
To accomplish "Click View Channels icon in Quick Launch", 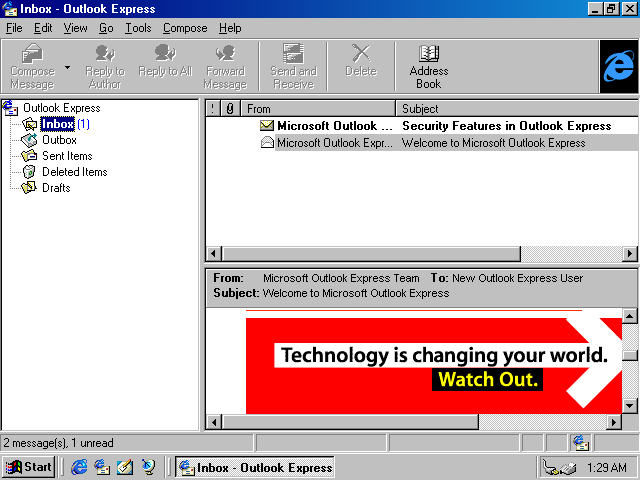I will tap(148, 467).
